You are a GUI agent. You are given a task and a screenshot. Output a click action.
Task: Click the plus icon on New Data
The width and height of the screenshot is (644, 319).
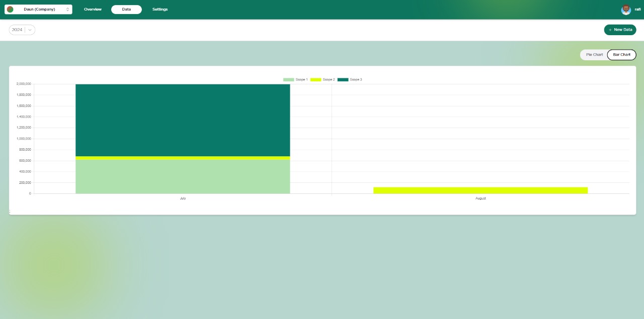[x=610, y=30]
